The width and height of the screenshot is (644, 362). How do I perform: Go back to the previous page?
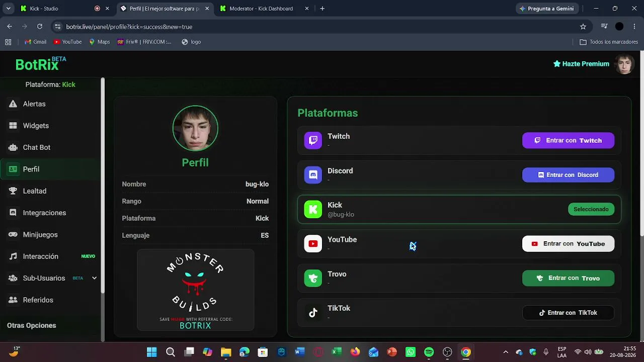(x=10, y=27)
